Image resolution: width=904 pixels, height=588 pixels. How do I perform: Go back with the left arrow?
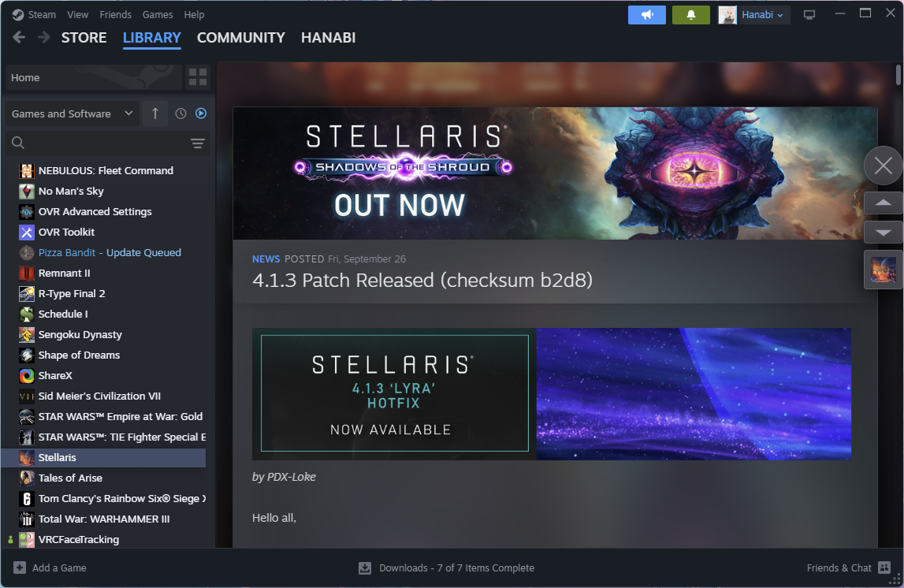[19, 38]
